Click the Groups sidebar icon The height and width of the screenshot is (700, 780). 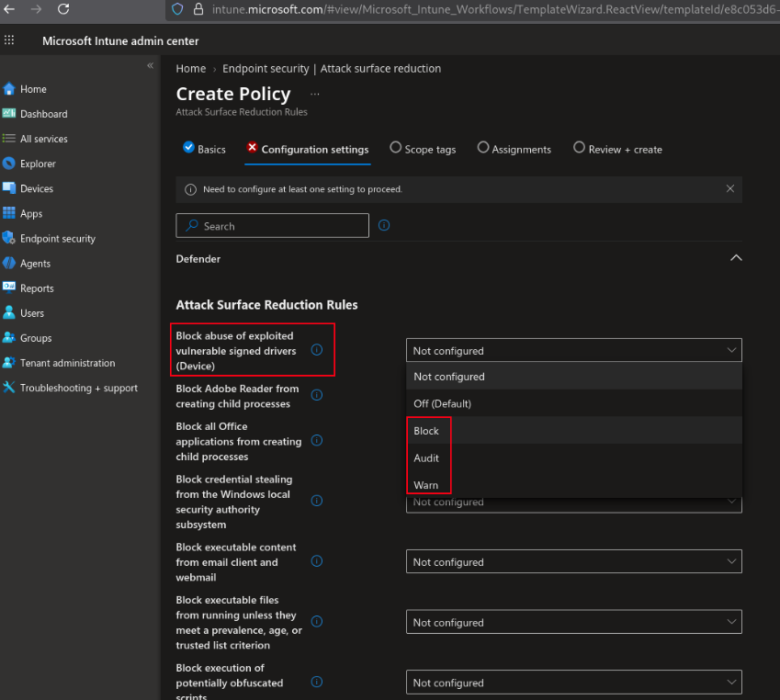click(9, 337)
